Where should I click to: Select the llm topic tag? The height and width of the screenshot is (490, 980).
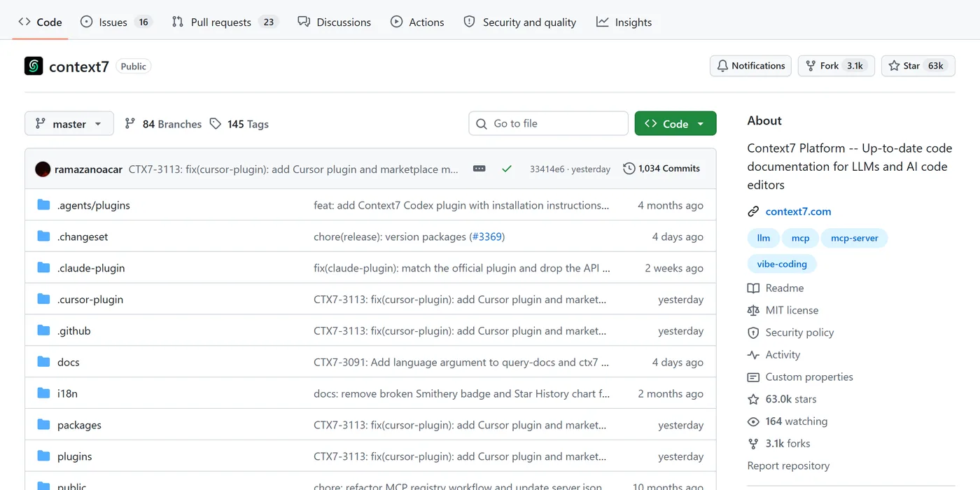coord(763,238)
